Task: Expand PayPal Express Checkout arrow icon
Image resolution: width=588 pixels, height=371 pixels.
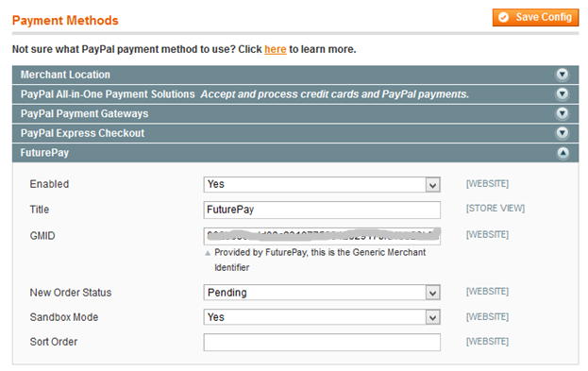Action: pos(562,133)
